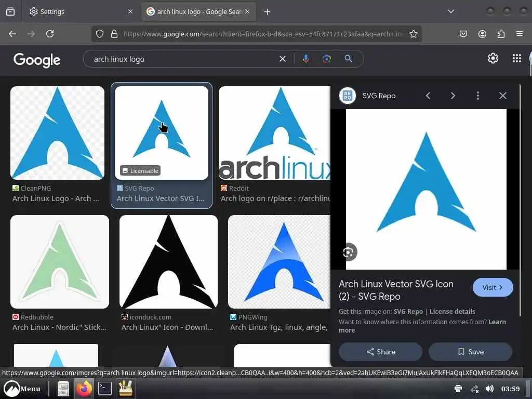
Task: Close the image preview panel
Action: click(x=502, y=96)
